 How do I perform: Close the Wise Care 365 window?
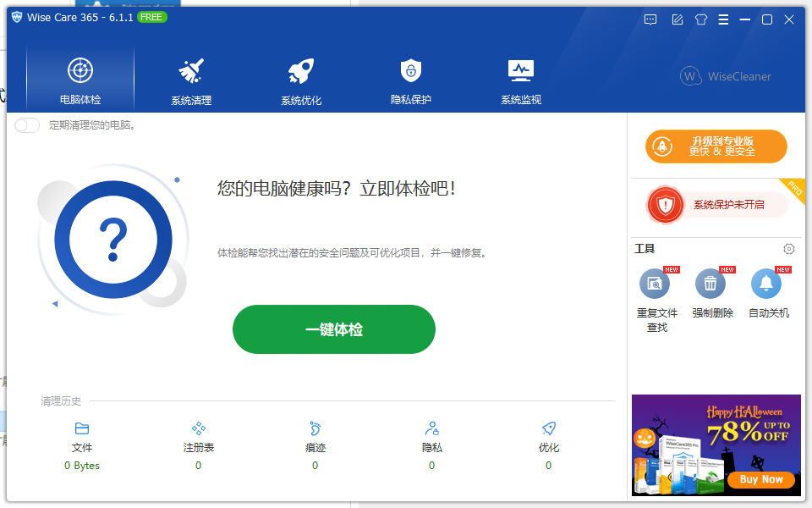coord(788,19)
